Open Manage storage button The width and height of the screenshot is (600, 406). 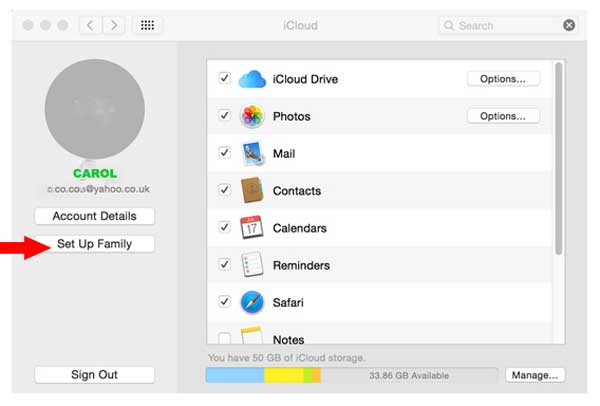pos(535,375)
